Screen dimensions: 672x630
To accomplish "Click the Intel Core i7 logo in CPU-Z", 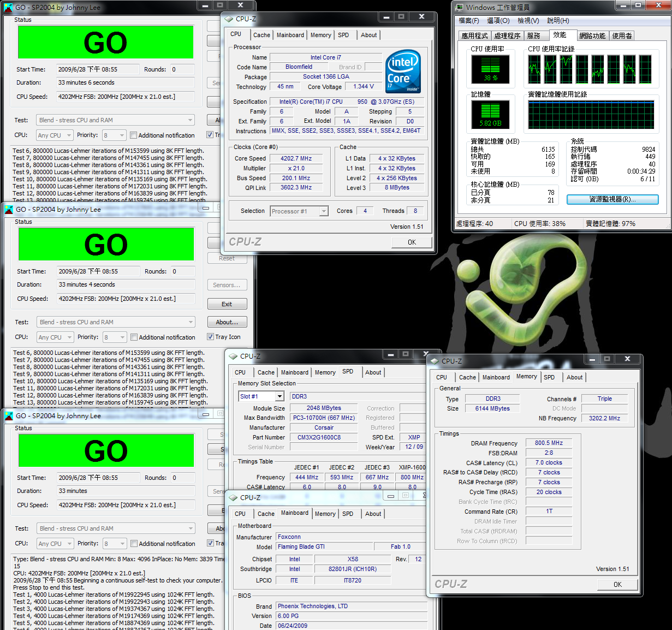I will [403, 71].
